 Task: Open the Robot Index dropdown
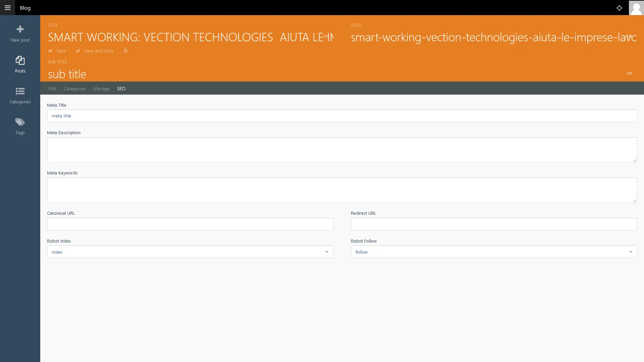coord(190,252)
